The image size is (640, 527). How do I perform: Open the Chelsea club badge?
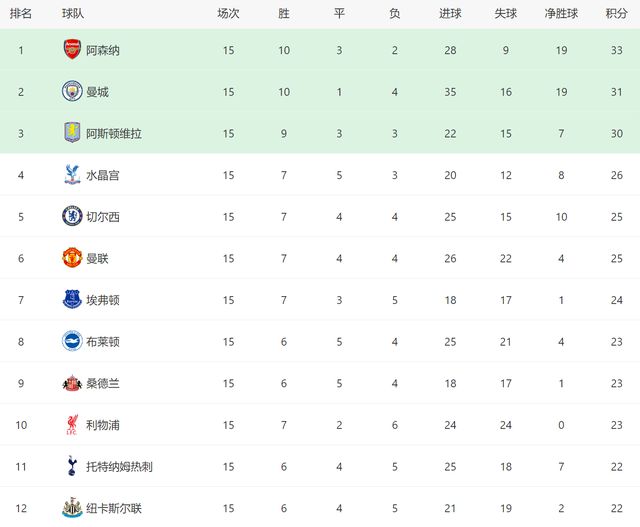pos(71,216)
